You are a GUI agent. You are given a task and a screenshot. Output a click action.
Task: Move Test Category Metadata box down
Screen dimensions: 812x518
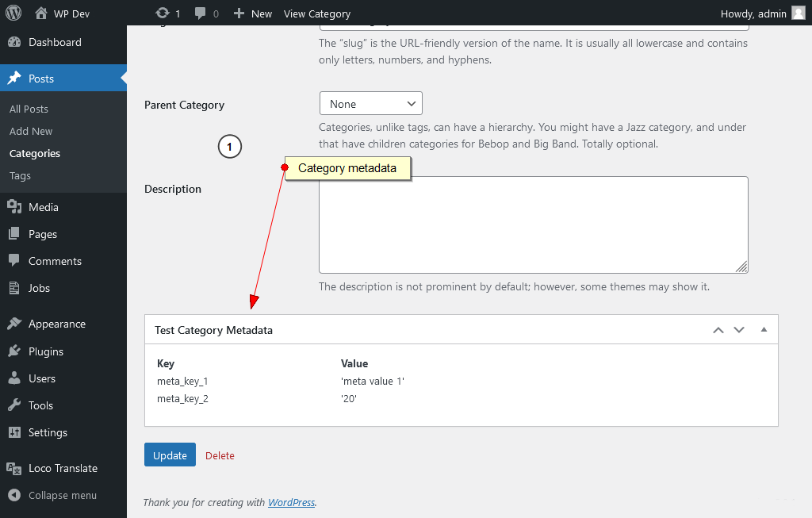(x=739, y=329)
